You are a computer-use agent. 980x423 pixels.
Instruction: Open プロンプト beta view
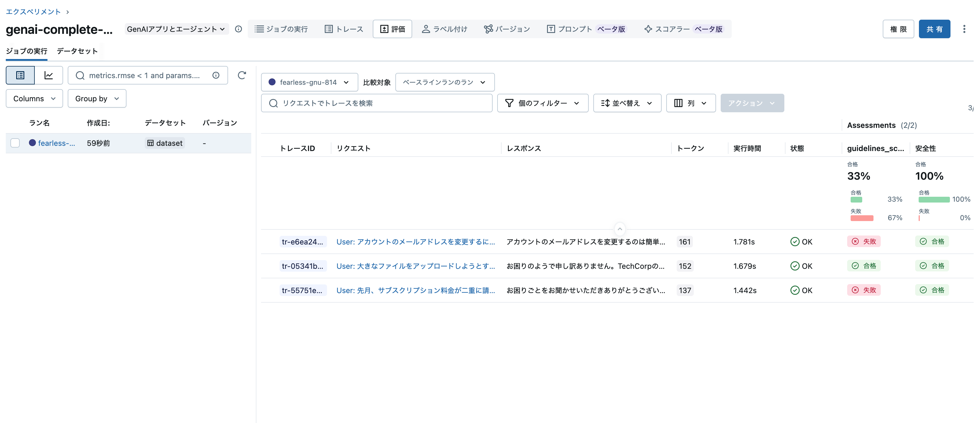[586, 29]
